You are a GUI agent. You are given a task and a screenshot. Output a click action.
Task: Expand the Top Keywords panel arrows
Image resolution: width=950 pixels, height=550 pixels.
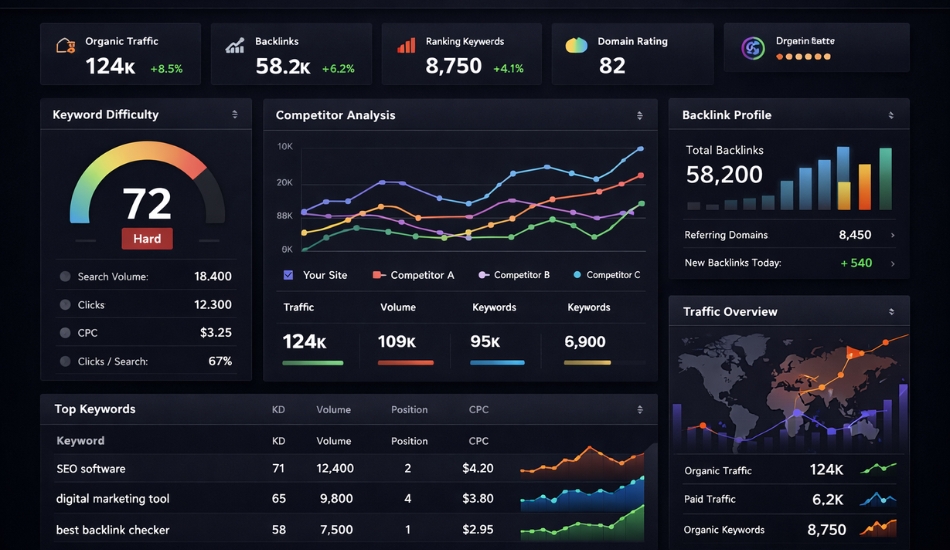tap(640, 409)
